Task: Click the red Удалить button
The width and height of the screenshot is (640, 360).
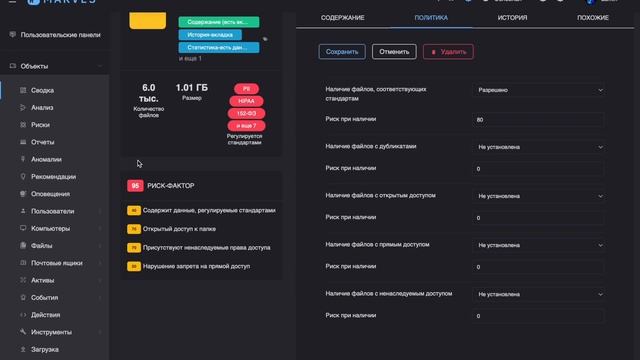Action: (x=448, y=52)
